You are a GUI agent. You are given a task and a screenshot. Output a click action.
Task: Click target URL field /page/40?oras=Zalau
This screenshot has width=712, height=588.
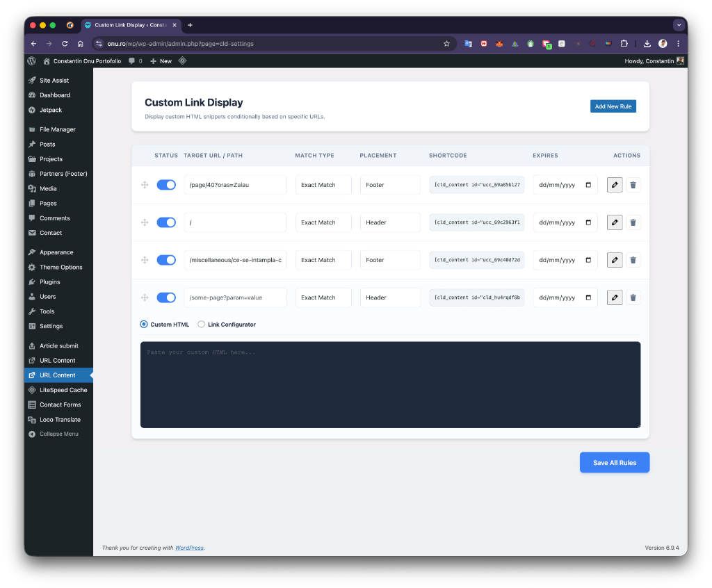tap(235, 185)
